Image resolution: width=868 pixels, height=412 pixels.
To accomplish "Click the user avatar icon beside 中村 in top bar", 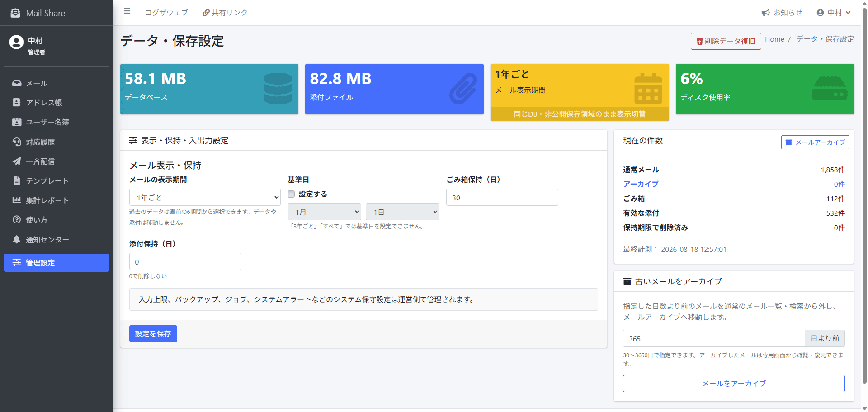I will point(821,13).
